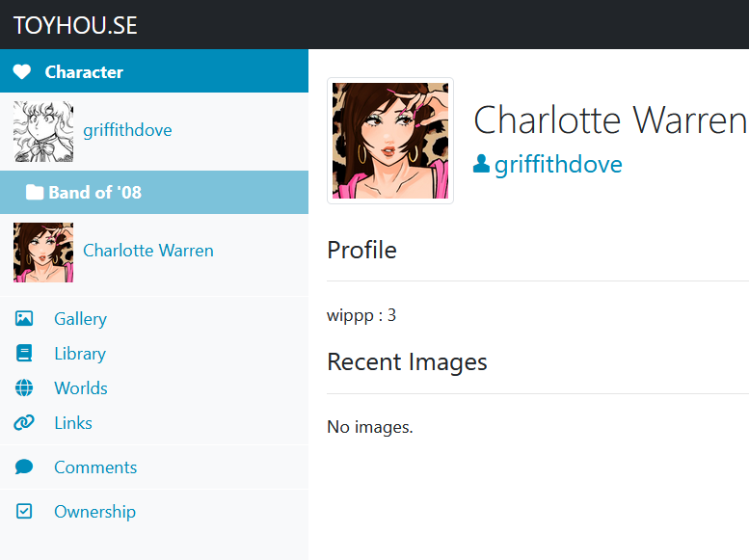Viewport: 749px width, 560px height.
Task: Click the Profile heading
Action: (362, 250)
